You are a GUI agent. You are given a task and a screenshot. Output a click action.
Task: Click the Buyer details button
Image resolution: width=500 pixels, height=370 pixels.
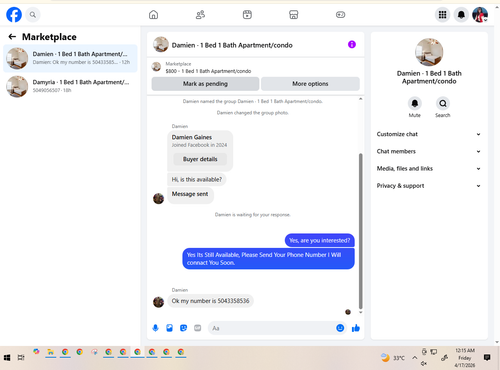point(200,159)
